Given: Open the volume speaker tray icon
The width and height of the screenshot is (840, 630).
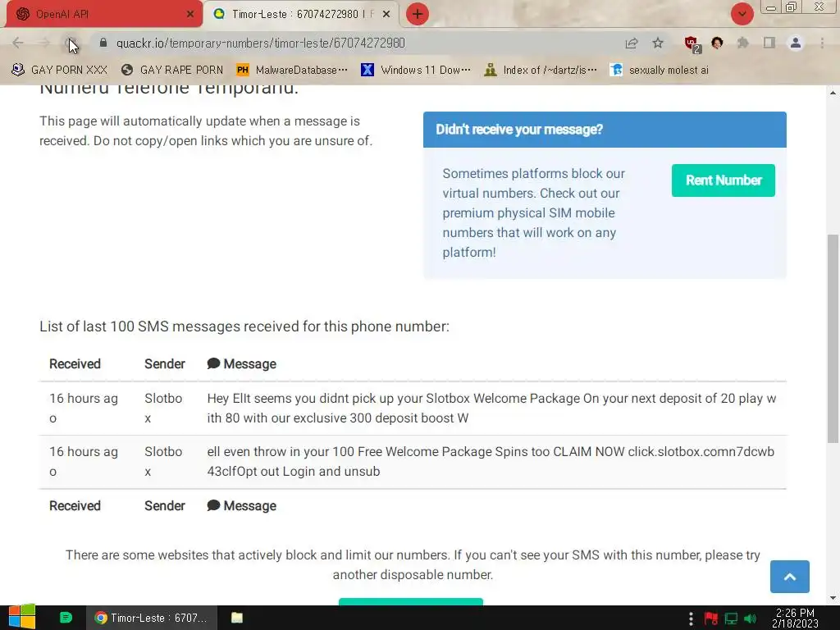Looking at the screenshot, I should [x=750, y=619].
